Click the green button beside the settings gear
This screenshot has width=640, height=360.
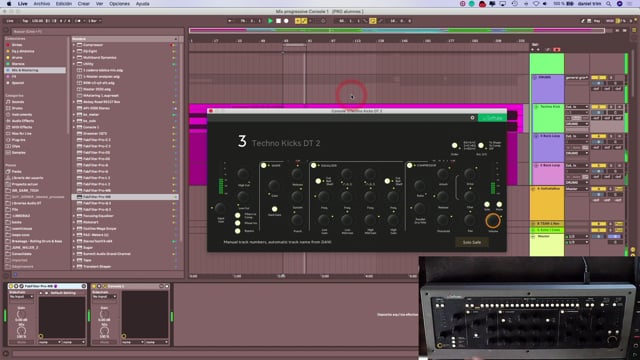click(492, 118)
